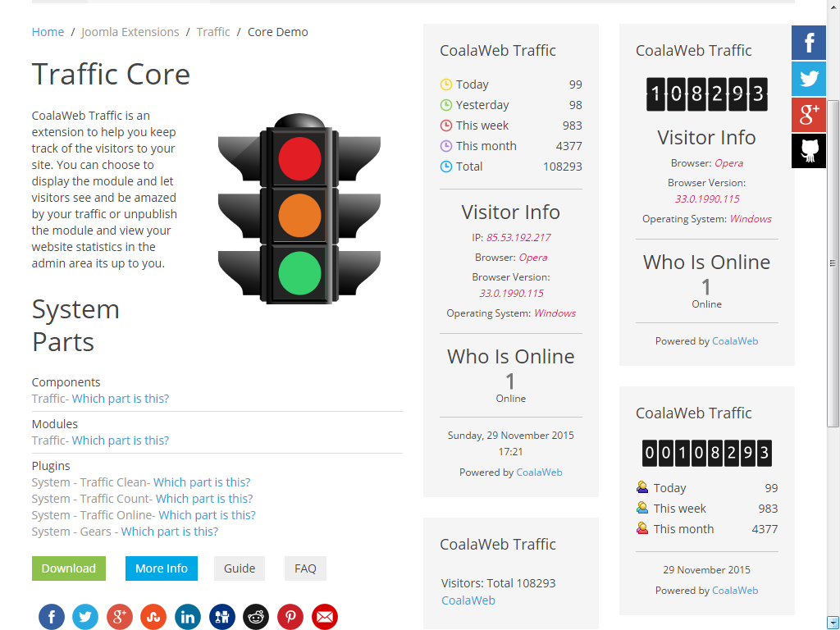Click the scrollbar down arrow
Screen dimensions: 840x630
click(x=833, y=623)
